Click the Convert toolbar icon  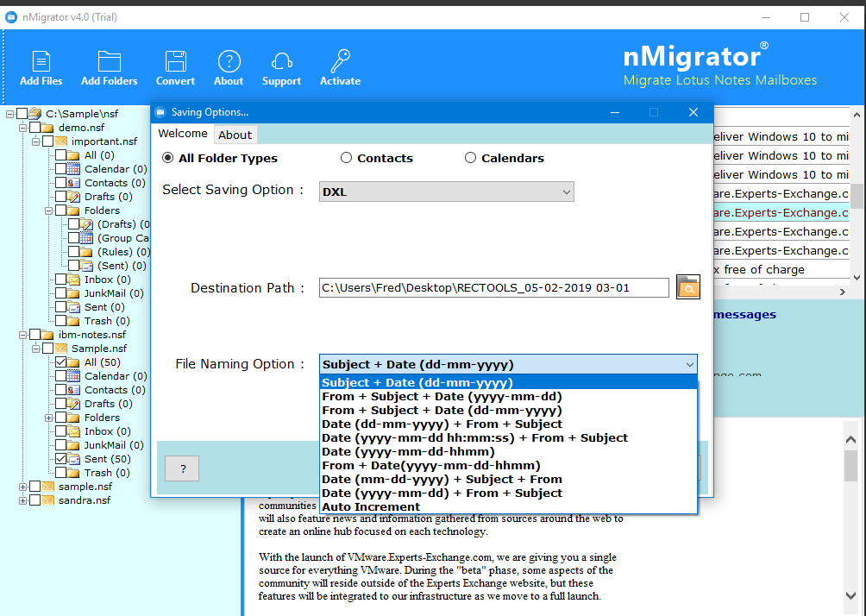[x=175, y=62]
